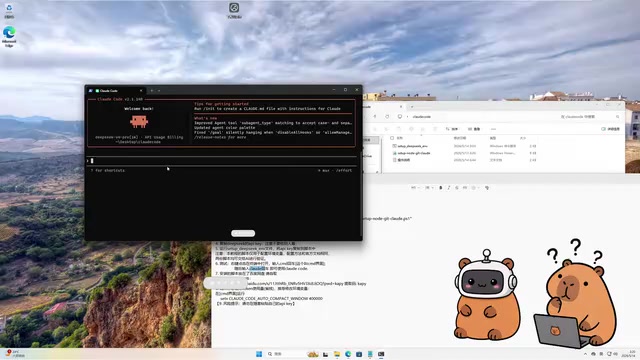Screen dimensions: 640x360
Task: Click the Share icon in Explorer toolbar
Action: point(422,129)
